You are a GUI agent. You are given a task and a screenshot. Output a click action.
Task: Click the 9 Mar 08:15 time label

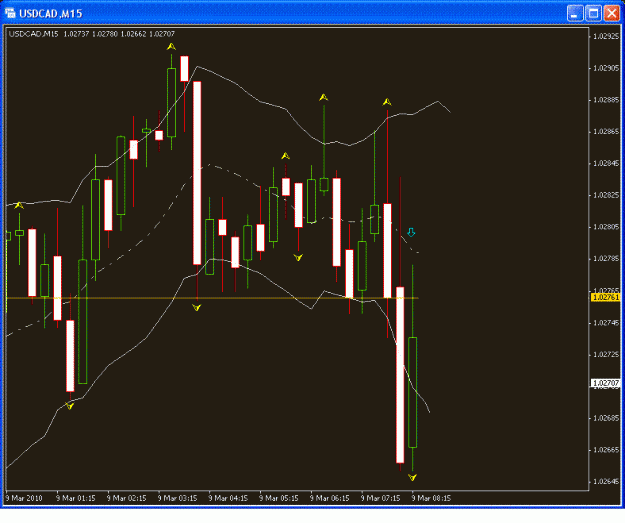[x=431, y=498]
